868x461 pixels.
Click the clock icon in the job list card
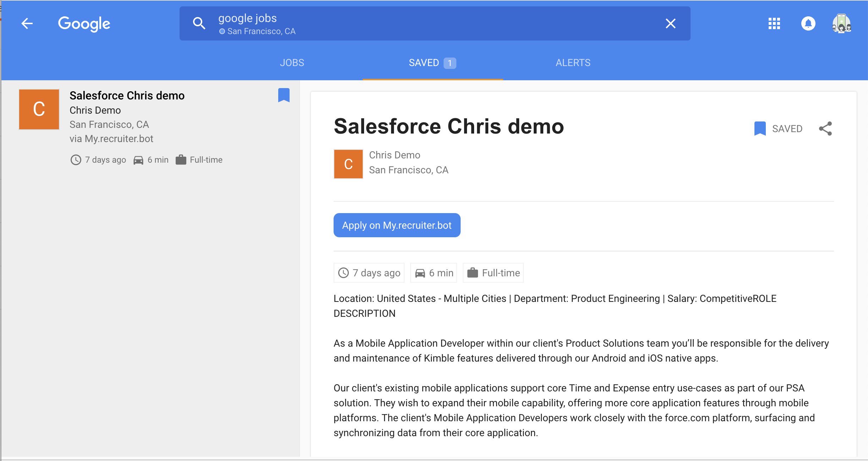(x=76, y=160)
